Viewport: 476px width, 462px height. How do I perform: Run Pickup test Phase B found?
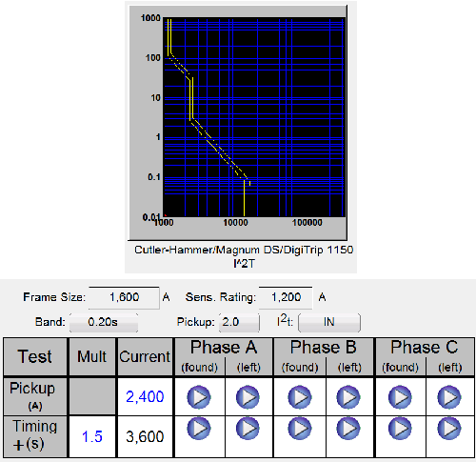pyautogui.click(x=300, y=397)
